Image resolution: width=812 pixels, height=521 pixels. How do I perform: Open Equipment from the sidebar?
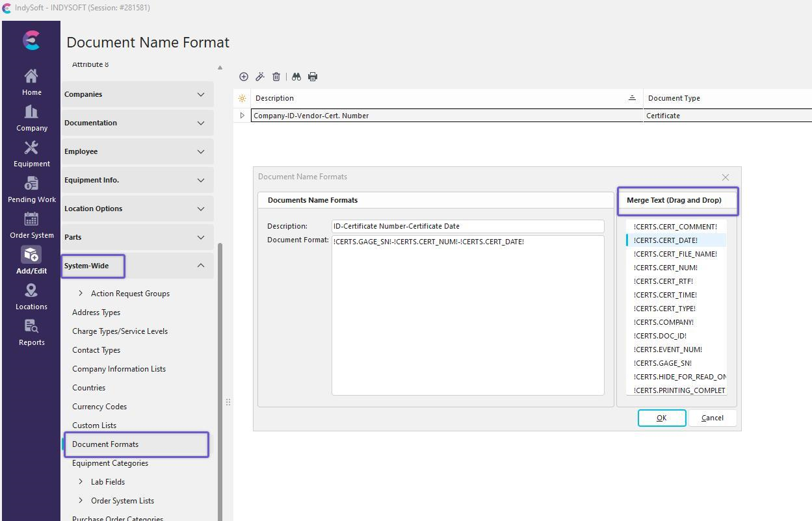coord(31,154)
